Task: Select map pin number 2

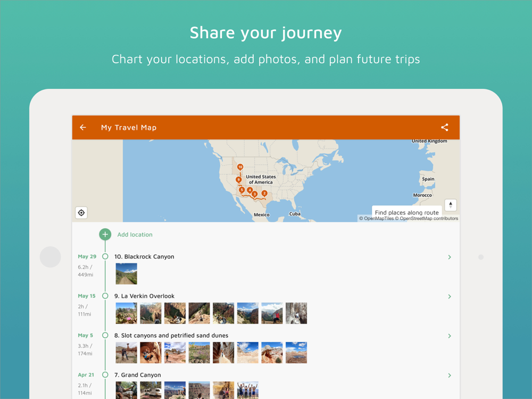Action: tap(264, 194)
